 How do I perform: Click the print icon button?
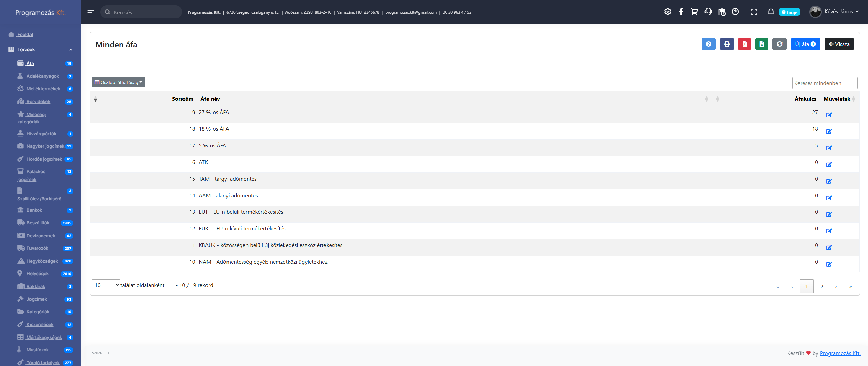click(727, 44)
